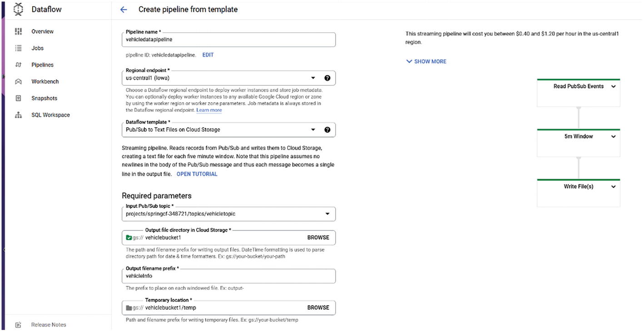Click EDIT next to pipeline ID
The image size is (644, 332).
208,55
